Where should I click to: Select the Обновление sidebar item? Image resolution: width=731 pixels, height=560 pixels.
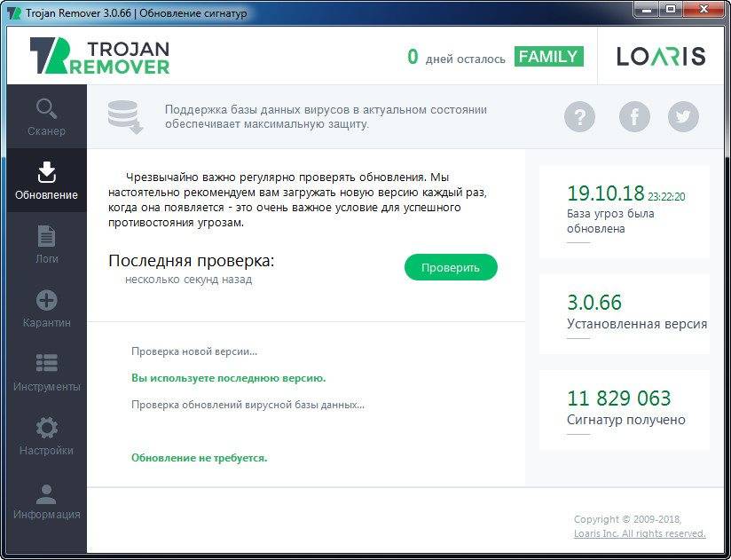coord(47,180)
